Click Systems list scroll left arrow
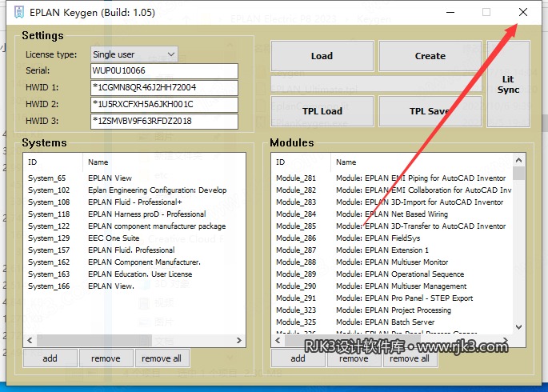 (30, 340)
